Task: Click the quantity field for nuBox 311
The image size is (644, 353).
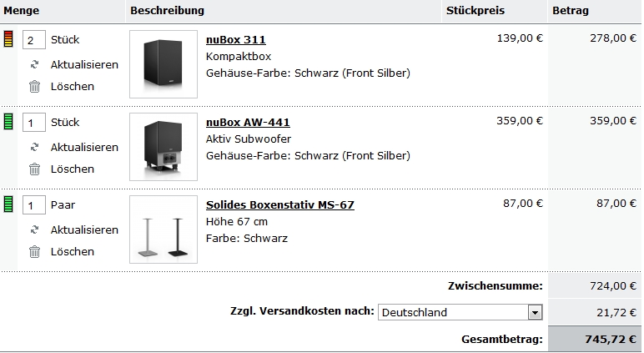Action: click(x=34, y=40)
